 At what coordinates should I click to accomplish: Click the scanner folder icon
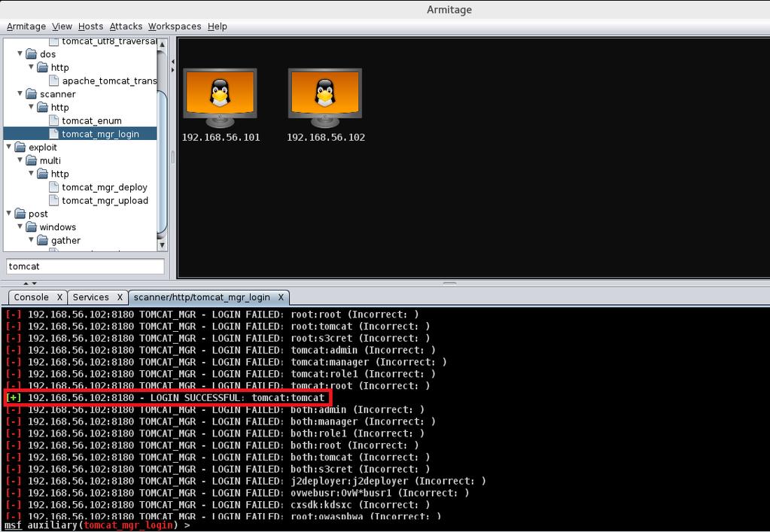click(32, 94)
